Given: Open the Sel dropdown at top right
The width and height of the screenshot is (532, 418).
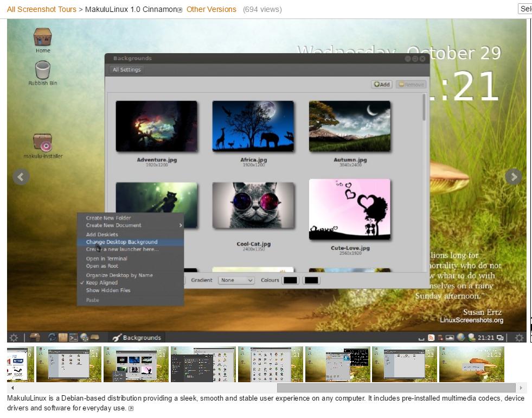Looking at the screenshot, I should [525, 9].
